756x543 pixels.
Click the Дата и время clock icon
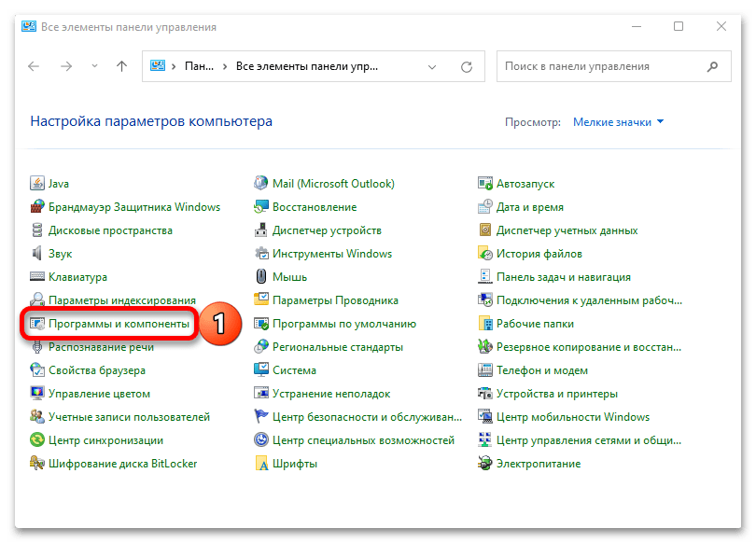click(485, 207)
